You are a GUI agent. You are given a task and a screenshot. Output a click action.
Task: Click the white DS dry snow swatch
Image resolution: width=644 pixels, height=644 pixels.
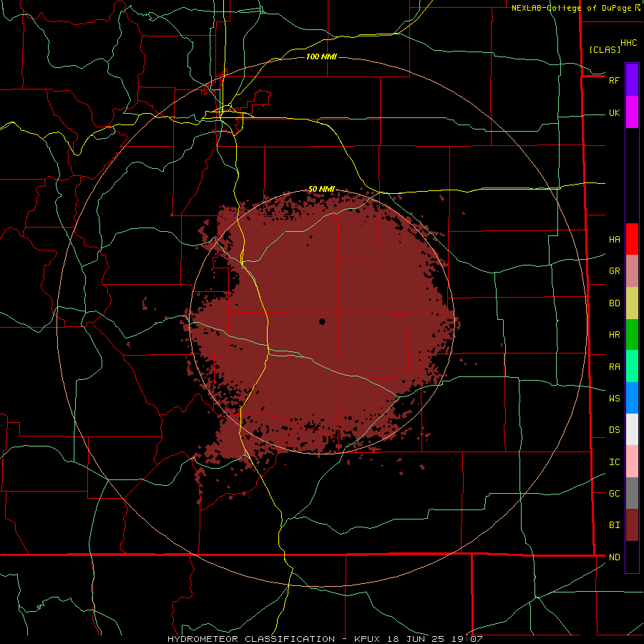(x=632, y=429)
